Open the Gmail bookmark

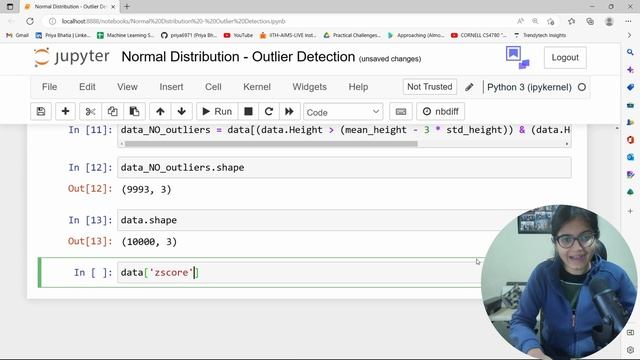click(x=18, y=36)
